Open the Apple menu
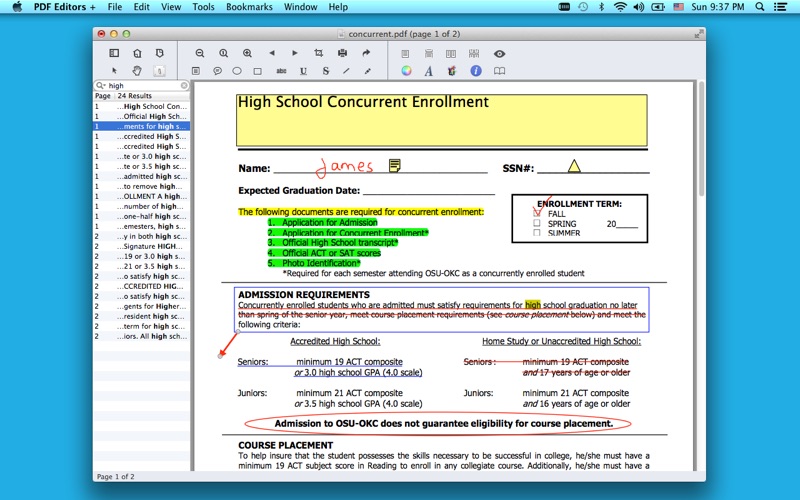800x500 pixels. click(x=17, y=7)
